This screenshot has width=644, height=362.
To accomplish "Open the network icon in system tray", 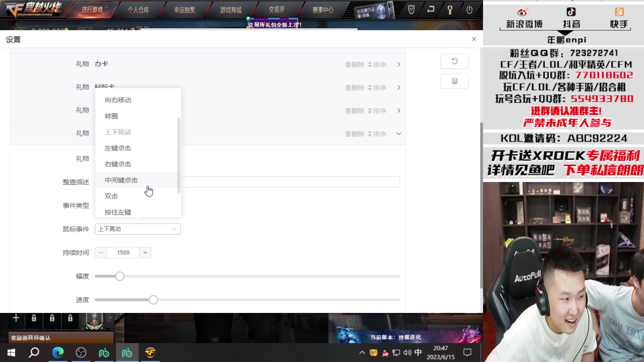I will pos(396,353).
